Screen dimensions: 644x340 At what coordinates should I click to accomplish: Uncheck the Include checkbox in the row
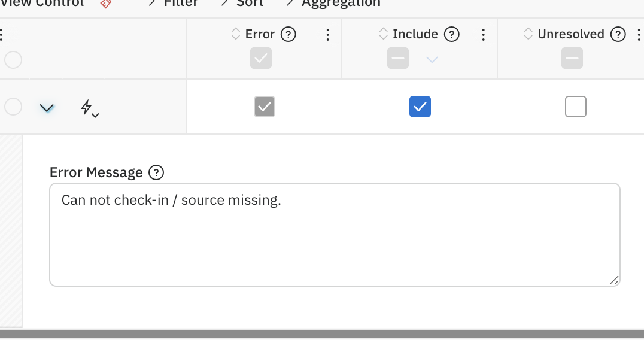click(420, 107)
